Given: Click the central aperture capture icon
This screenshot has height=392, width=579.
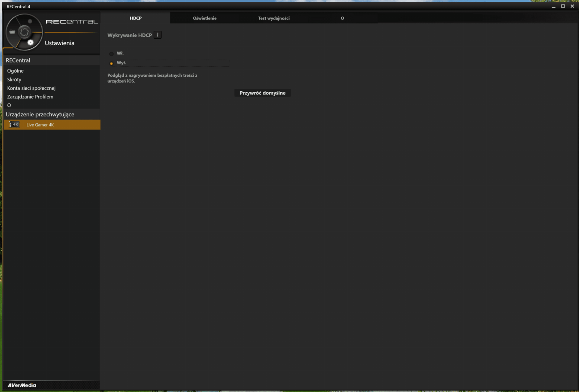Looking at the screenshot, I should click(x=24, y=32).
